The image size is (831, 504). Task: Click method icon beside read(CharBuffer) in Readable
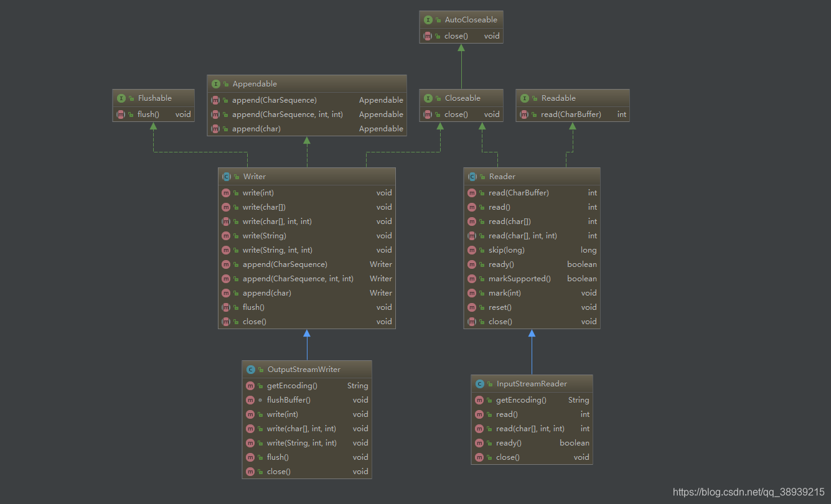click(524, 114)
